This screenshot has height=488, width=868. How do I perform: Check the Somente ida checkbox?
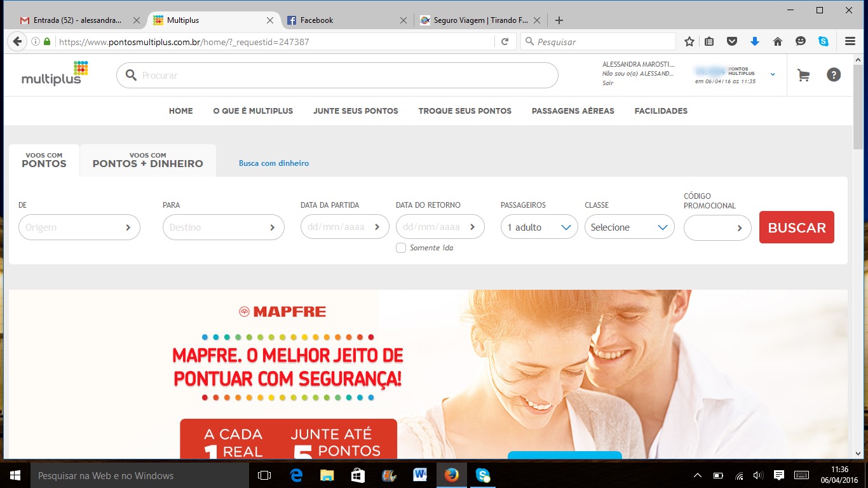[401, 248]
